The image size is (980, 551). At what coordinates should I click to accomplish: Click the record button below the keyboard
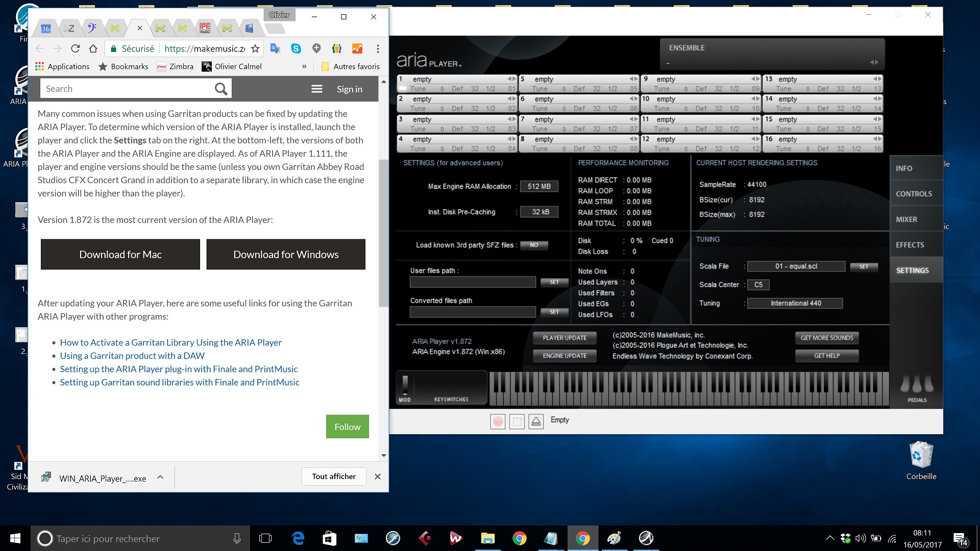[498, 421]
